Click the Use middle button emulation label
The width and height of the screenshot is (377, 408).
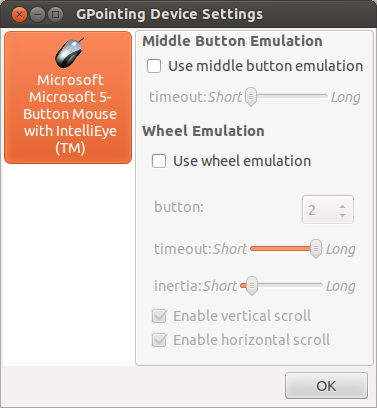pyautogui.click(x=265, y=66)
